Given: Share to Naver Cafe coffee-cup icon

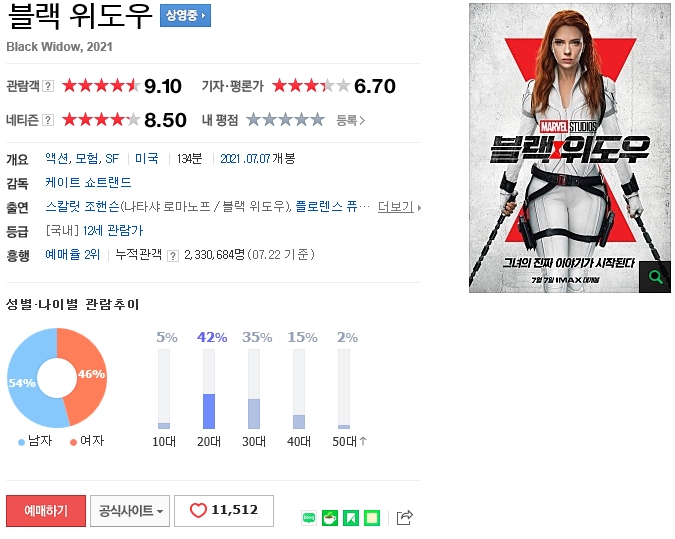Looking at the screenshot, I should (x=330, y=517).
